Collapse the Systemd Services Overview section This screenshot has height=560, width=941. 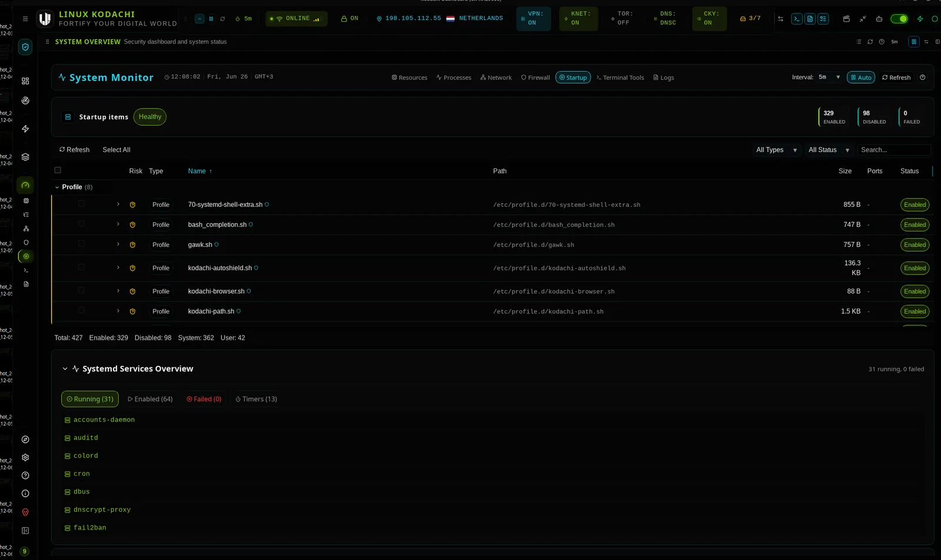65,369
